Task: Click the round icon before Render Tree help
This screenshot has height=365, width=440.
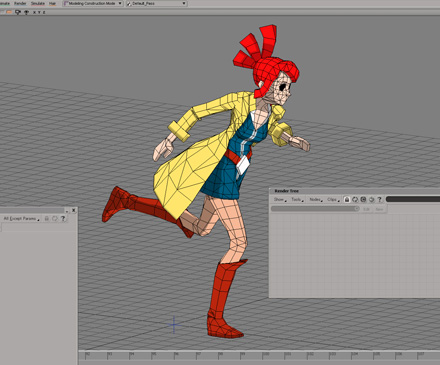Action: (371, 199)
